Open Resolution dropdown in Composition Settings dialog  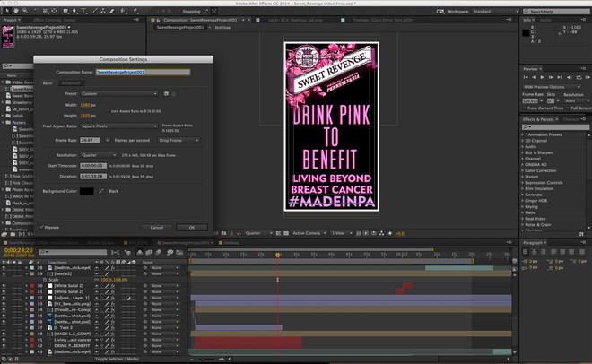(99, 155)
